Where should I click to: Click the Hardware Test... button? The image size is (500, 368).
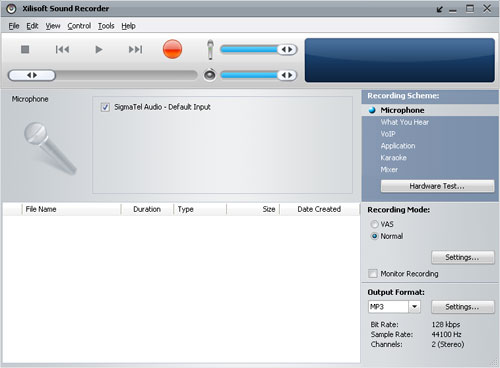coord(437,186)
